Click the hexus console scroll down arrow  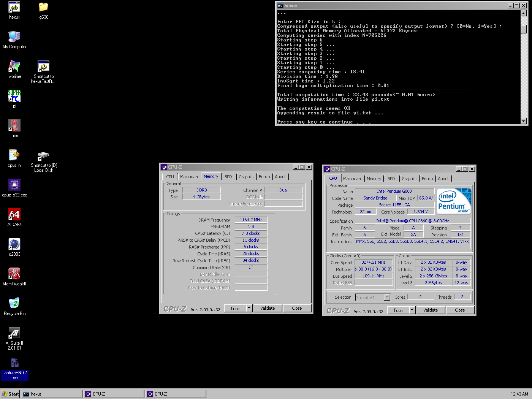[524, 121]
